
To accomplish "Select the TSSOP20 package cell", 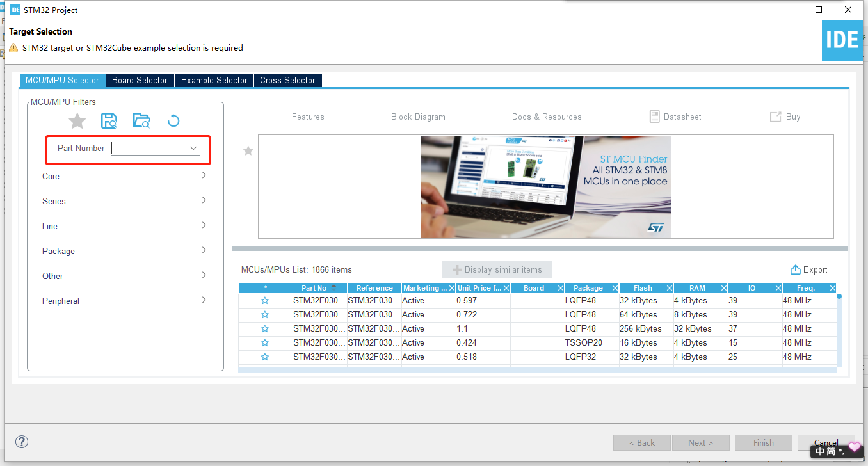I will tap(592, 342).
